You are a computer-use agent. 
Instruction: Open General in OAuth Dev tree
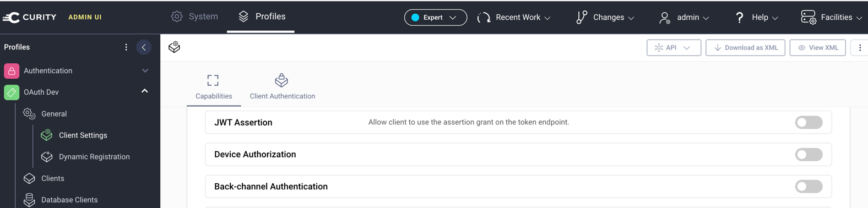tap(54, 114)
